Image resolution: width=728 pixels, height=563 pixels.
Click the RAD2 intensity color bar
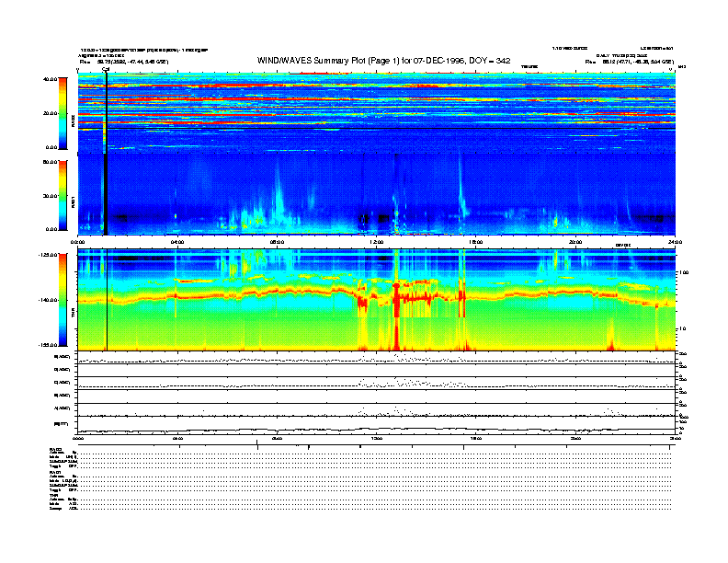(x=63, y=113)
